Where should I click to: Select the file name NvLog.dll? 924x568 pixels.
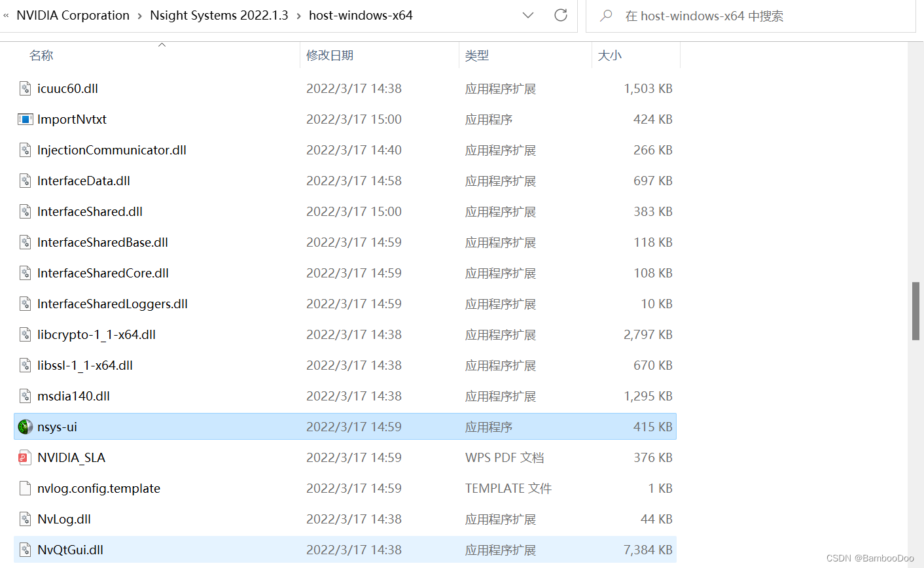64,519
